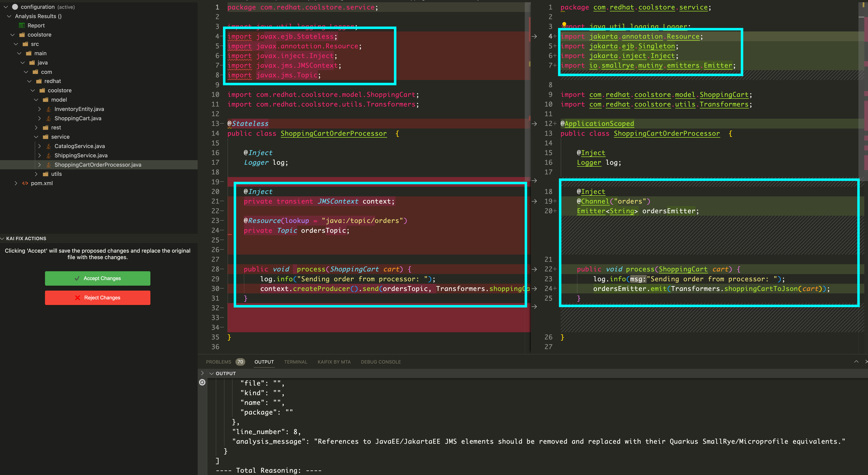This screenshot has height=475, width=868.
Task: Click the revert arrow beside context.createProducer line
Action: [534, 289]
